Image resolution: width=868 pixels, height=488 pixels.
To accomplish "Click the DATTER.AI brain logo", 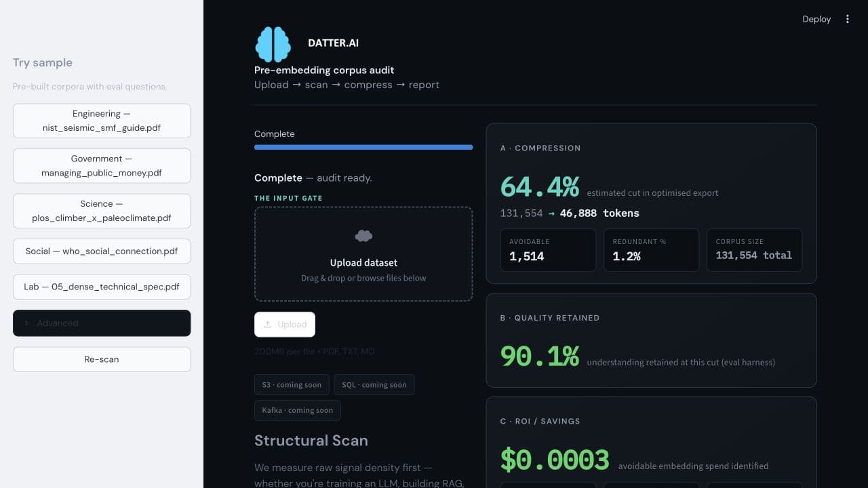I will point(273,44).
